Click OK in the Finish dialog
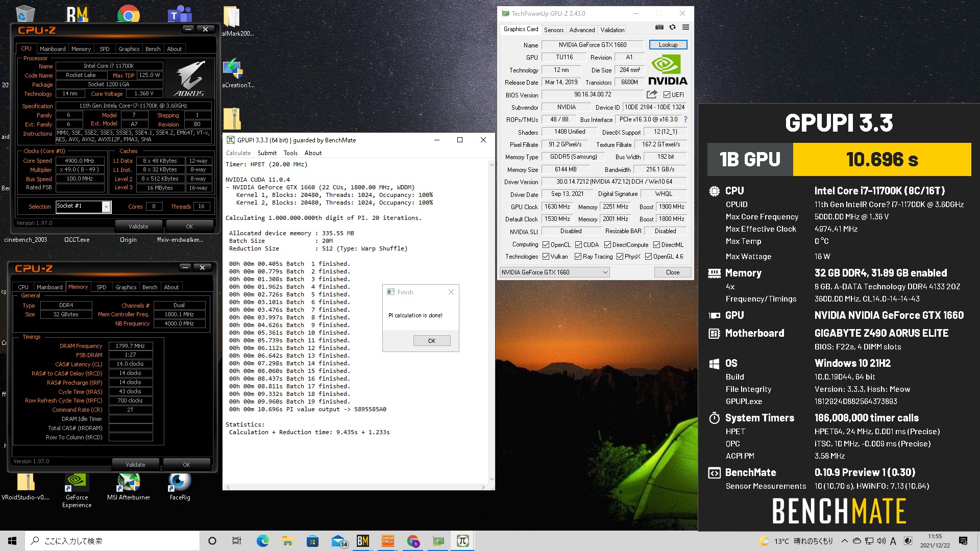980x551 pixels. [x=432, y=341]
